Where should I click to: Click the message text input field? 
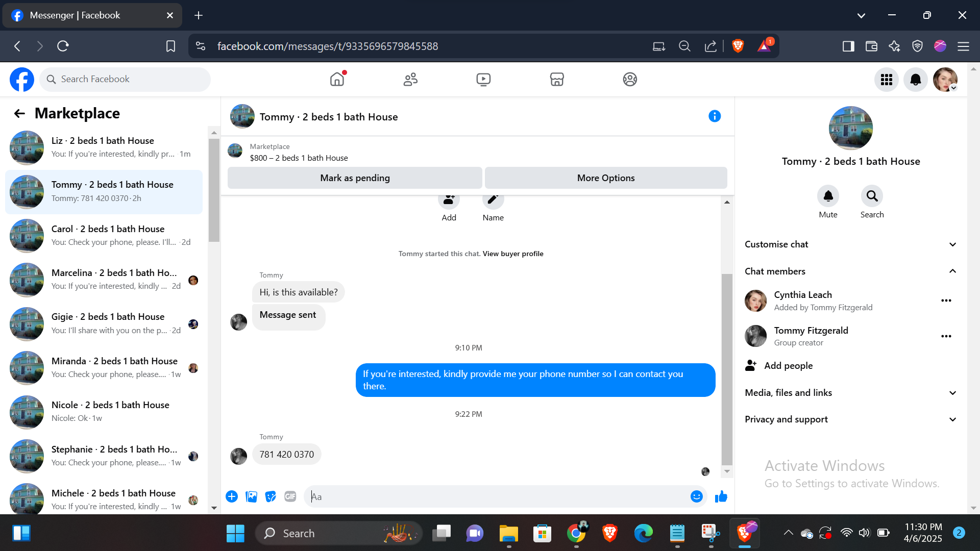pos(498,496)
